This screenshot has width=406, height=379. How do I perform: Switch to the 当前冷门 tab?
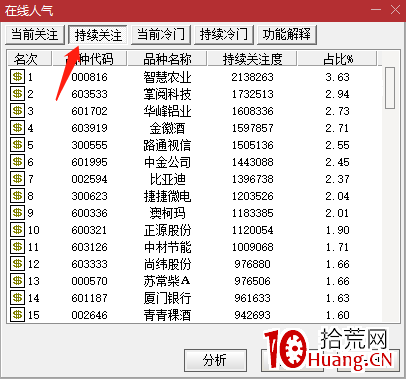(161, 35)
